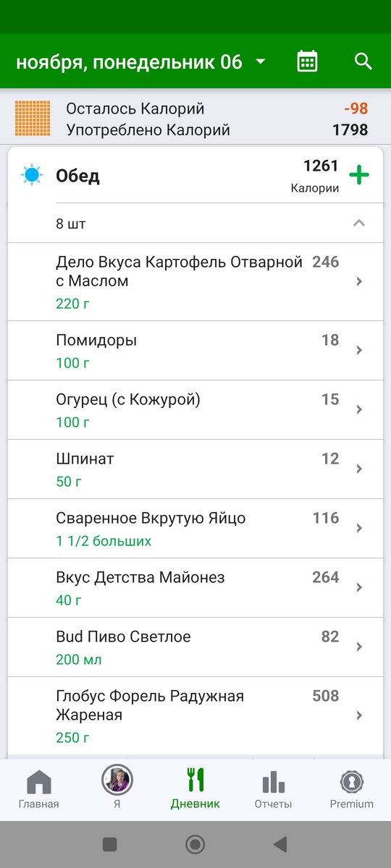Open the date dropdown arrow in header
The height and width of the screenshot is (868, 391).
(x=261, y=62)
